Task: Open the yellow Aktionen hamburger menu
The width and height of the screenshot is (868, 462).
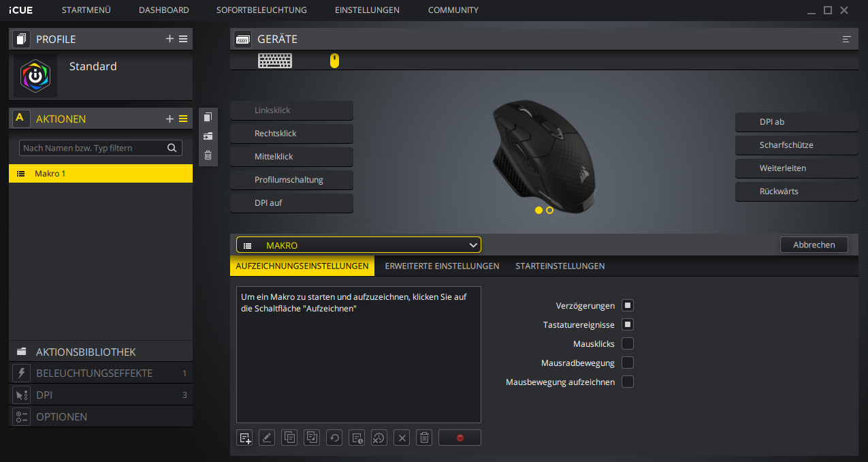Action: (x=183, y=119)
